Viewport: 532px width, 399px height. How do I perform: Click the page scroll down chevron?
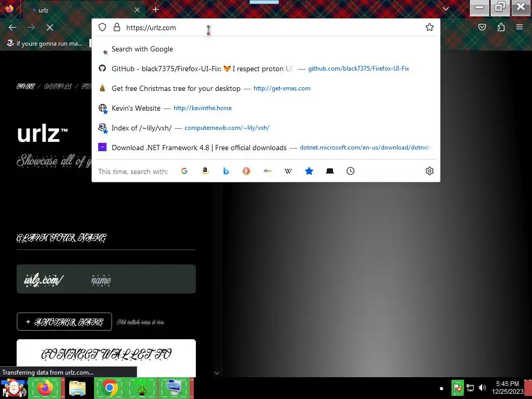coord(217,373)
